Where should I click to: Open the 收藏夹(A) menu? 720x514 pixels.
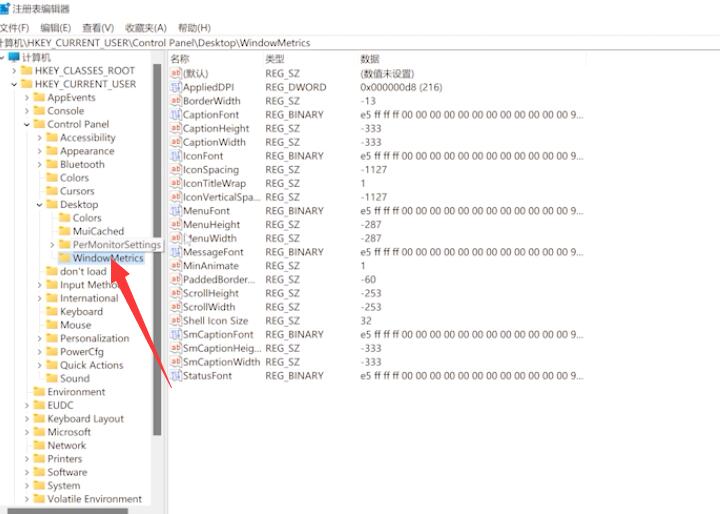coord(146,28)
